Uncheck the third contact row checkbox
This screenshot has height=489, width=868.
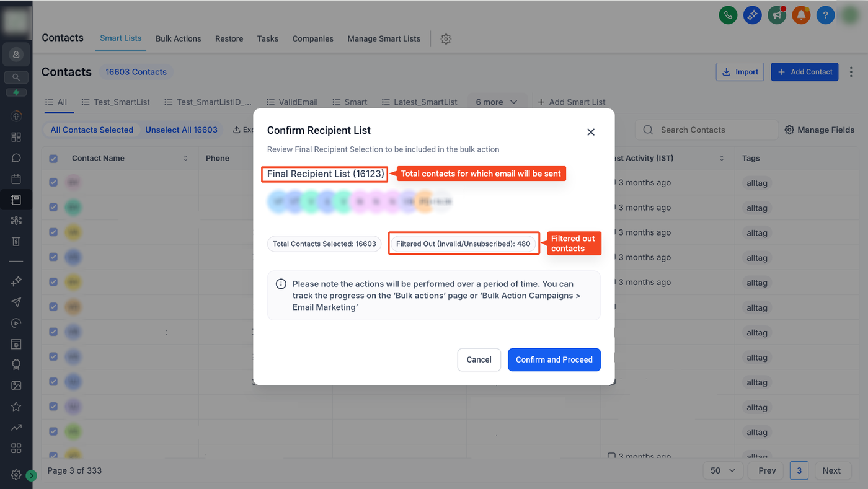[53, 232]
